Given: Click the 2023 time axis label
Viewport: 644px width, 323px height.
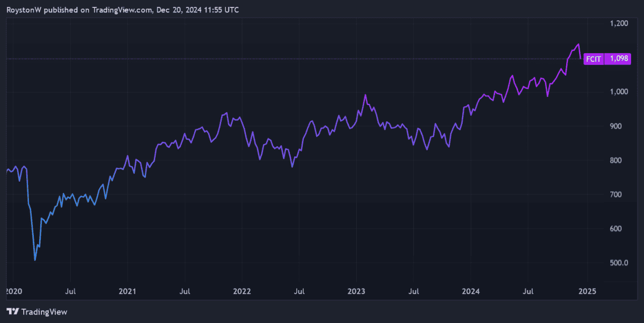Looking at the screenshot, I should [356, 291].
